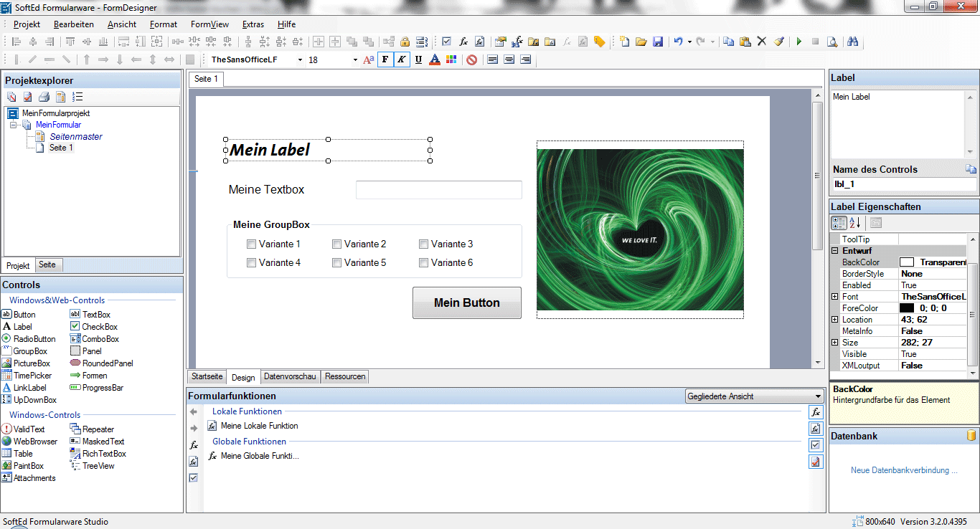Image resolution: width=980 pixels, height=529 pixels.
Task: Open the Gegliederte Ansicht dropdown
Action: click(x=819, y=396)
